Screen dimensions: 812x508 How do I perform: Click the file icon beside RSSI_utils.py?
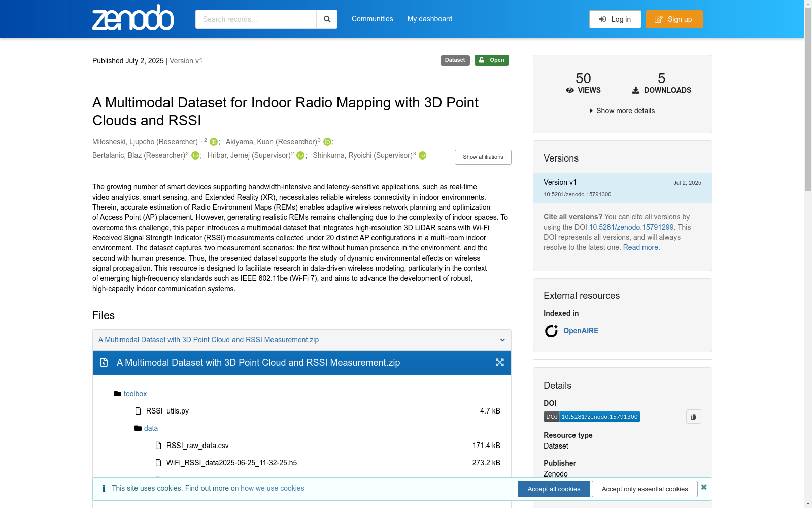point(138,411)
